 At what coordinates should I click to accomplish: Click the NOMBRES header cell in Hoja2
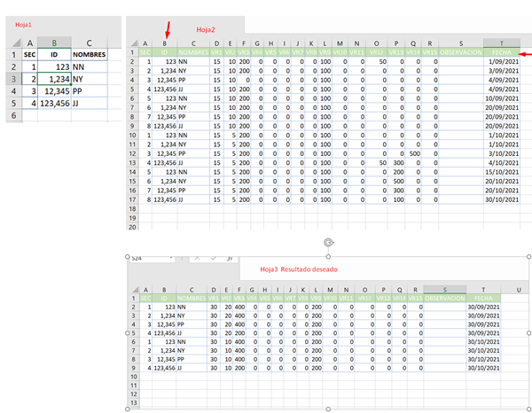tap(193, 52)
